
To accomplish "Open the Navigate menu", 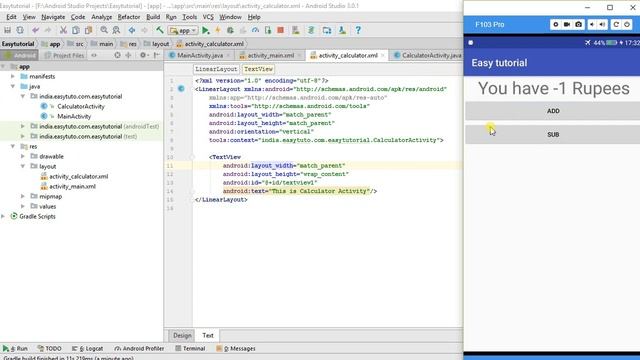I will (x=53, y=17).
